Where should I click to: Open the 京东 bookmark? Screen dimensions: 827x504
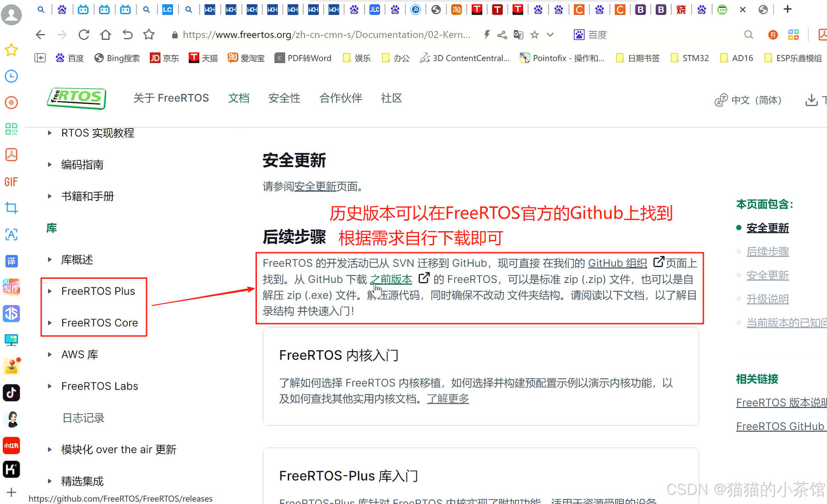click(x=164, y=58)
